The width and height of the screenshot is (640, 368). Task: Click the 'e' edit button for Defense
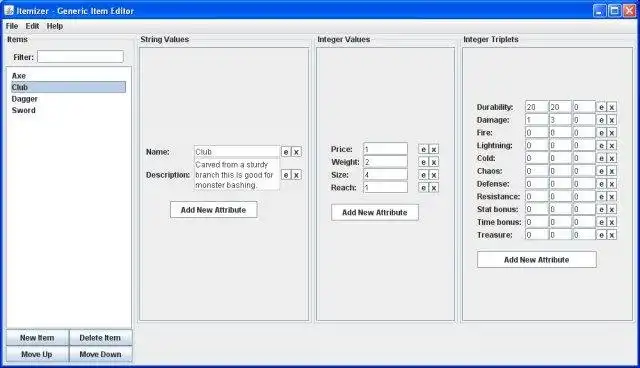(x=601, y=184)
